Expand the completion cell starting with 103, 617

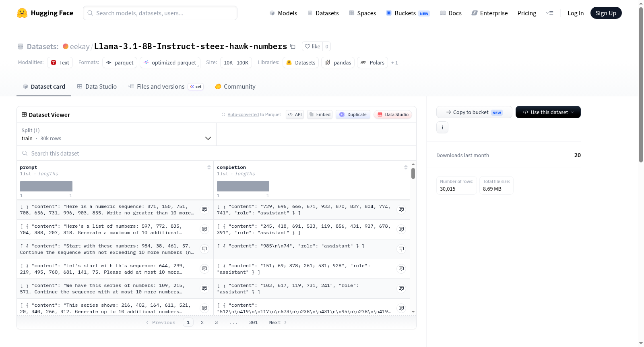pyautogui.click(x=401, y=289)
